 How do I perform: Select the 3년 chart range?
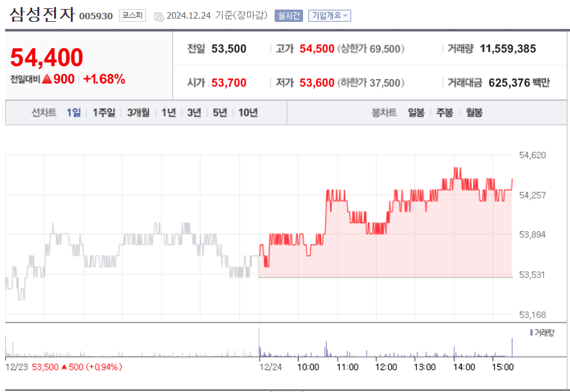[194, 112]
